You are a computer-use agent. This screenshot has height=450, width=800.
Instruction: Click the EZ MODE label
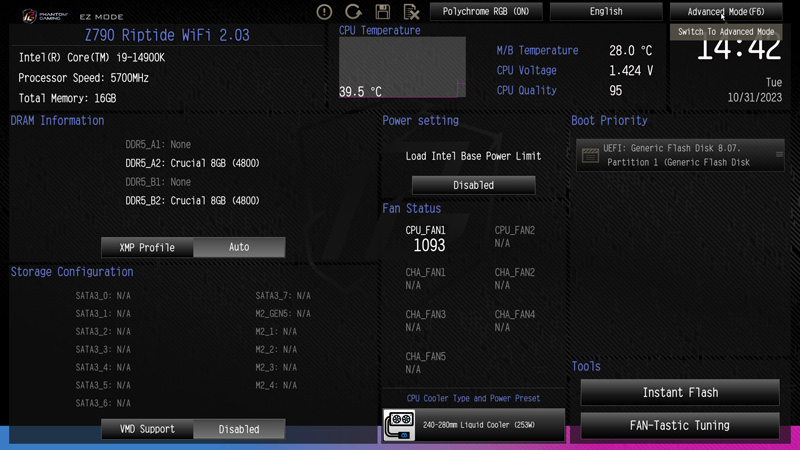point(101,17)
